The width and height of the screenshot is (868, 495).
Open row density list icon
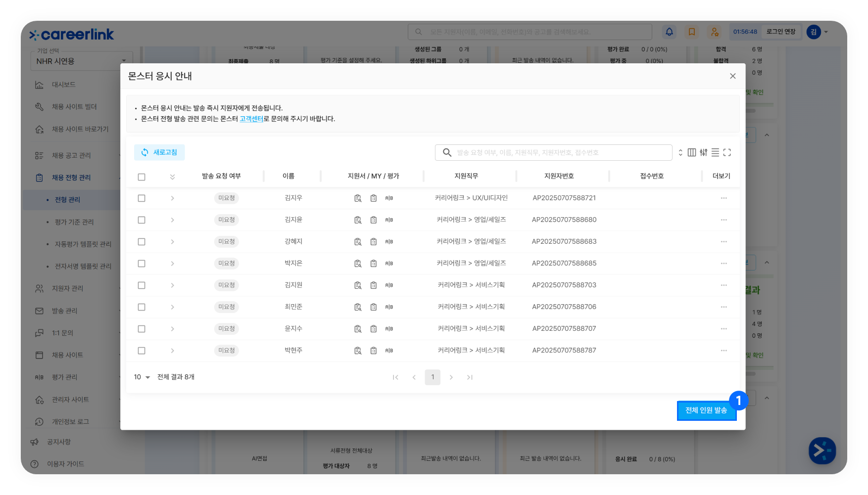(715, 152)
